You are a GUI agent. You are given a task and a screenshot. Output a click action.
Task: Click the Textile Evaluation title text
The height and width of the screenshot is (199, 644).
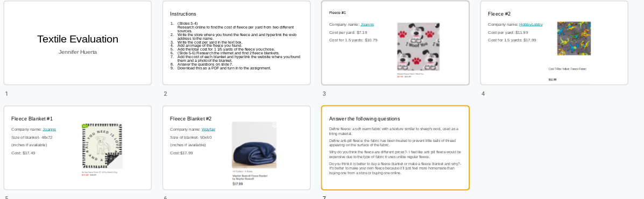77,39
